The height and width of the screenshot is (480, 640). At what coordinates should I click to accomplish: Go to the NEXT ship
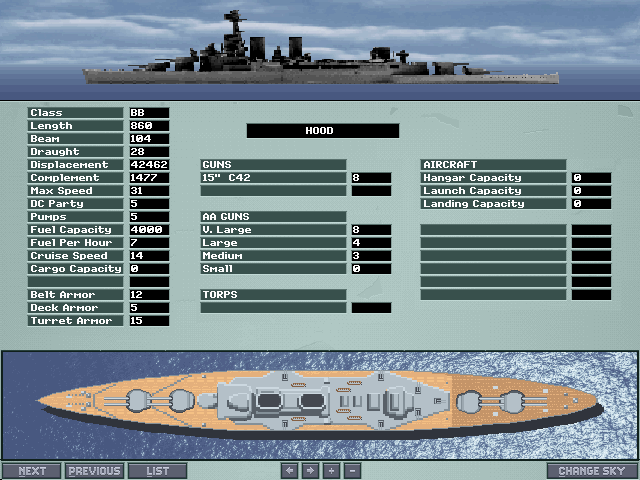[32, 471]
